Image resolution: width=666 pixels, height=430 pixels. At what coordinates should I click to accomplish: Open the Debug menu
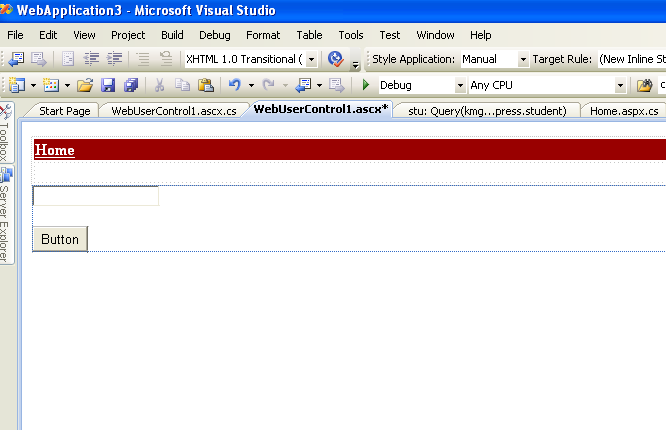click(214, 35)
